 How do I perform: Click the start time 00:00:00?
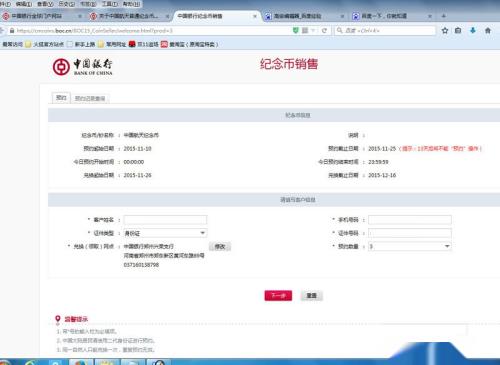coord(134,162)
